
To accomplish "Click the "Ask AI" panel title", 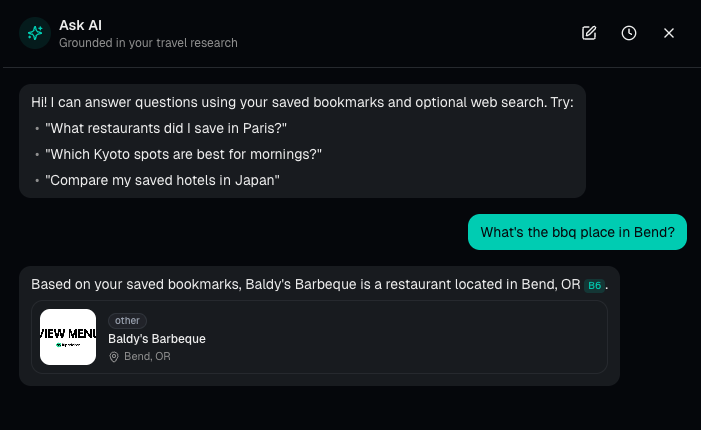I will tap(80, 24).
